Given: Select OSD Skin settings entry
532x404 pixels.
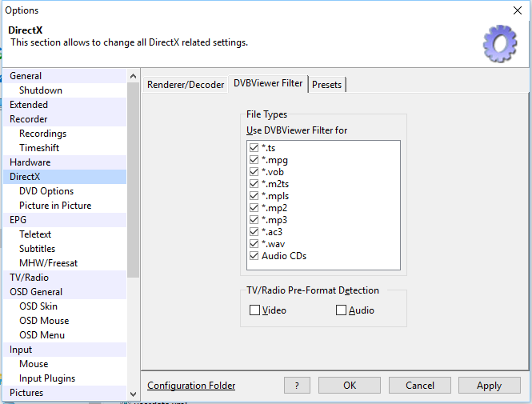Looking at the screenshot, I should tap(38, 306).
